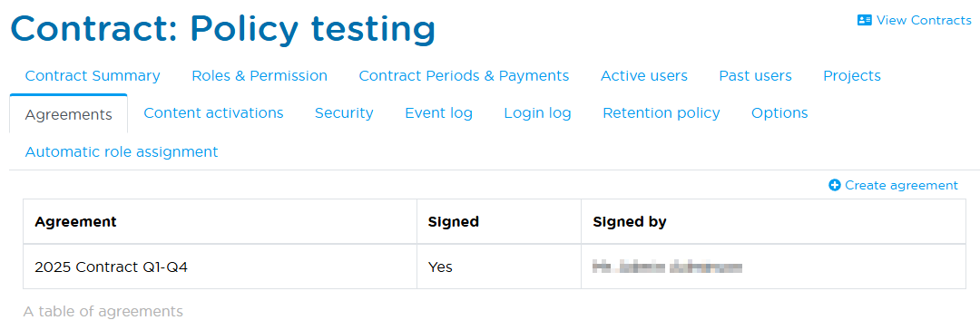980x330 pixels.
Task: Open the Projects tab
Action: click(852, 75)
